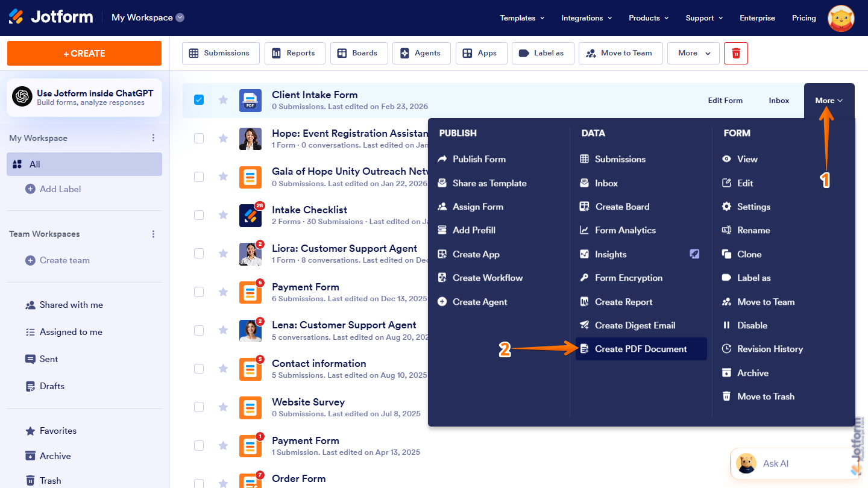The height and width of the screenshot is (488, 868).
Task: Click the profile avatar in the top right
Action: coord(841,18)
